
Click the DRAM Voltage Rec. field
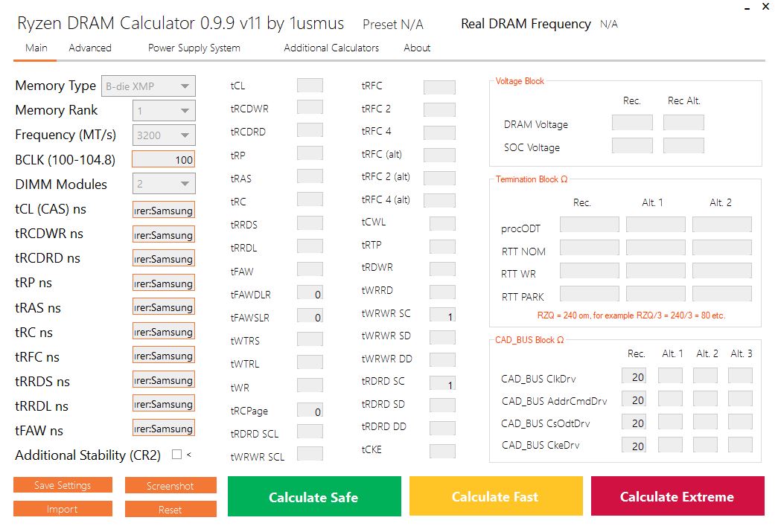pos(632,123)
